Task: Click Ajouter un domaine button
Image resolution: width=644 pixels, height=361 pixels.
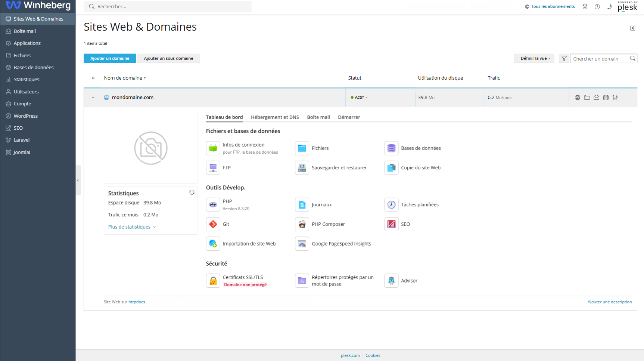Action: (110, 58)
